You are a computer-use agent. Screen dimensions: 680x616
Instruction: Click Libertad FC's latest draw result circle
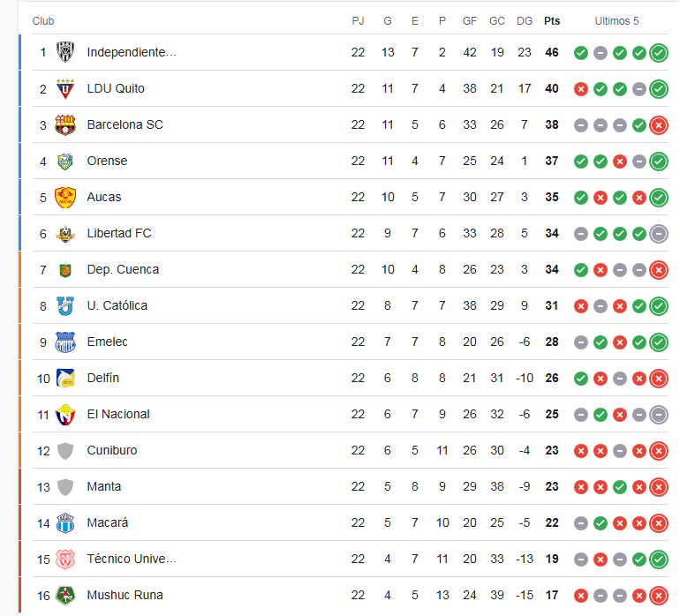[659, 234]
